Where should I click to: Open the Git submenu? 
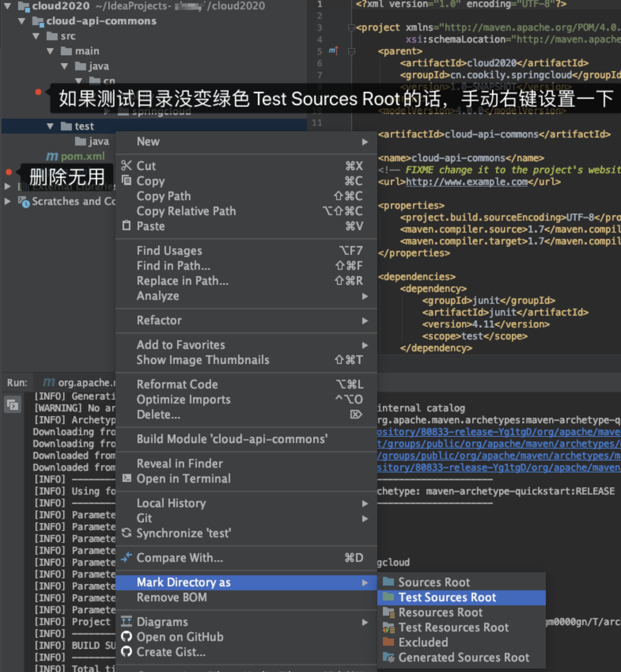point(246,518)
